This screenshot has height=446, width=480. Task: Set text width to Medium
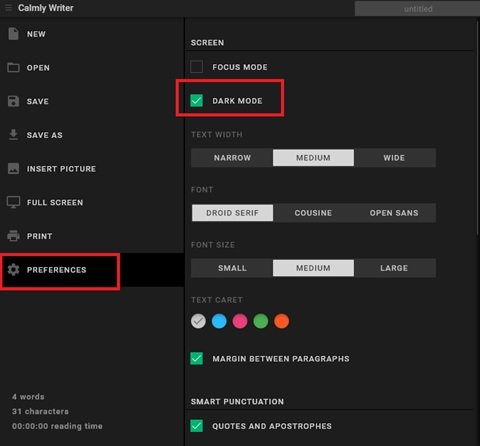(313, 158)
